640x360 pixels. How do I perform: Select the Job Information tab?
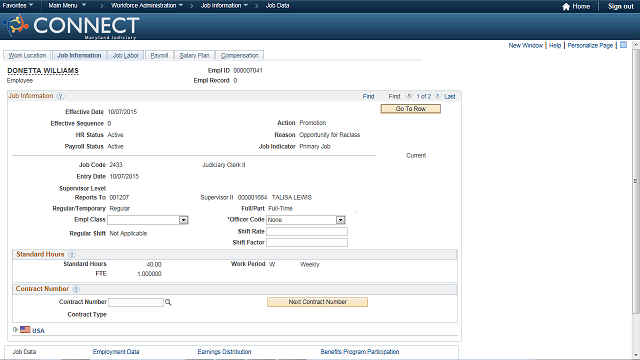tap(79, 55)
